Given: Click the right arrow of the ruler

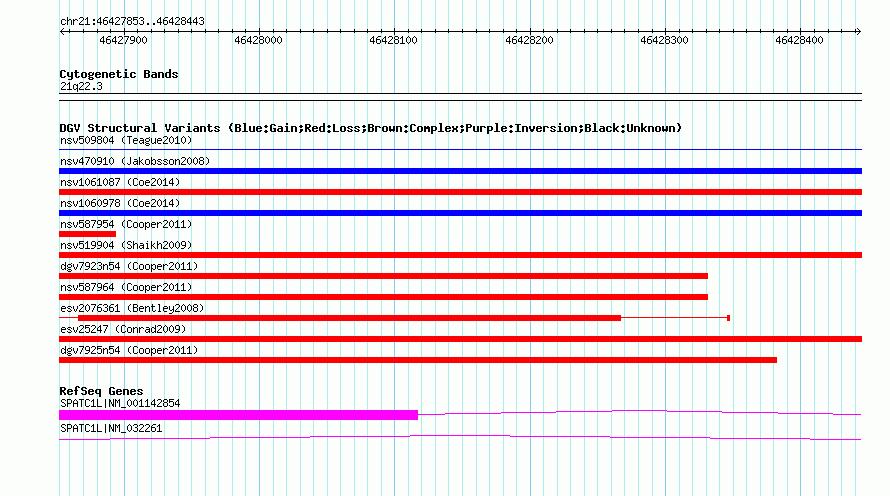Looking at the screenshot, I should (x=858, y=32).
